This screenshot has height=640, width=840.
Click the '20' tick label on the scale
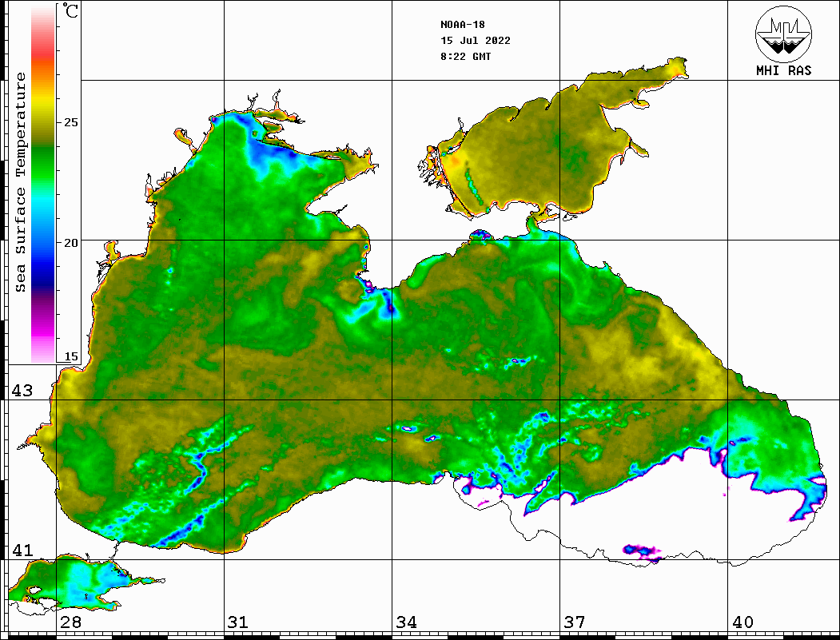70,243
